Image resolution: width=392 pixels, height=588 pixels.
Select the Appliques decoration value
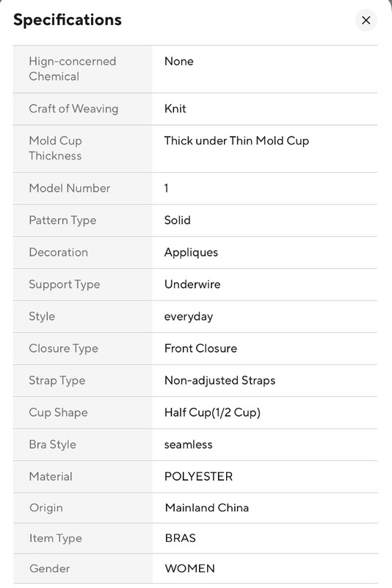tap(191, 253)
